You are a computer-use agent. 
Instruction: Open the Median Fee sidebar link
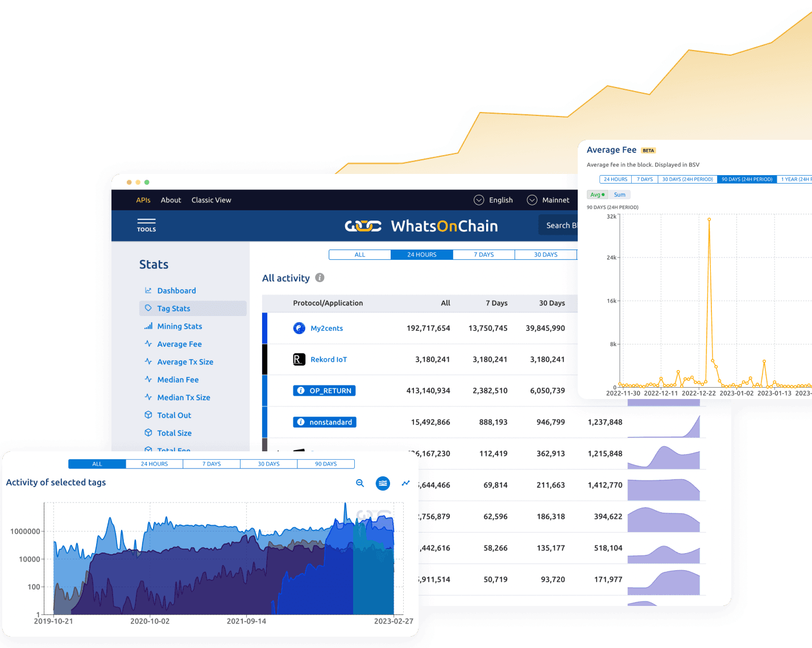(178, 379)
